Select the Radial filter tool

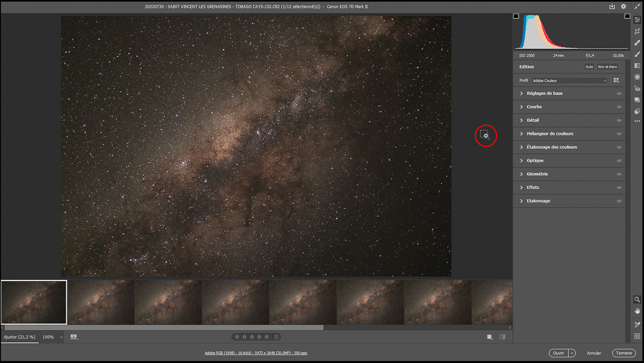click(637, 77)
